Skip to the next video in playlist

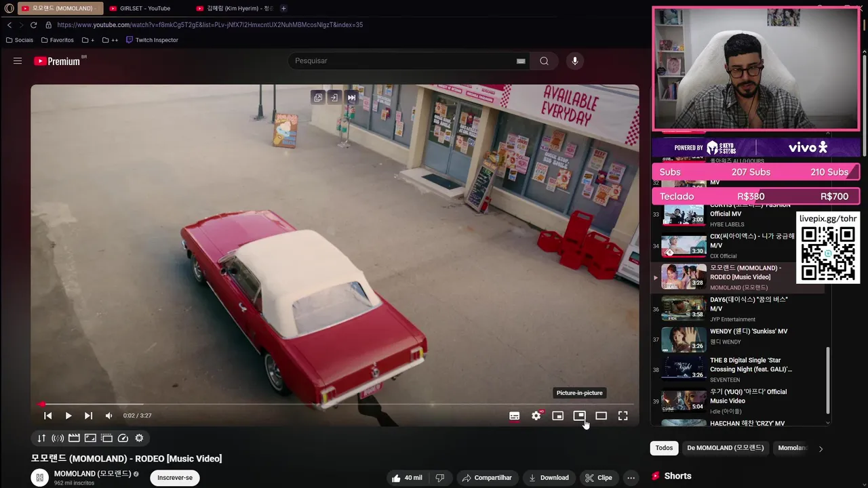pos(88,415)
